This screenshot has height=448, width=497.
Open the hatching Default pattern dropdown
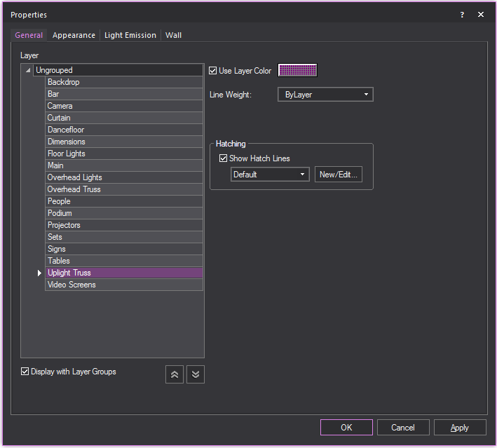(x=270, y=175)
